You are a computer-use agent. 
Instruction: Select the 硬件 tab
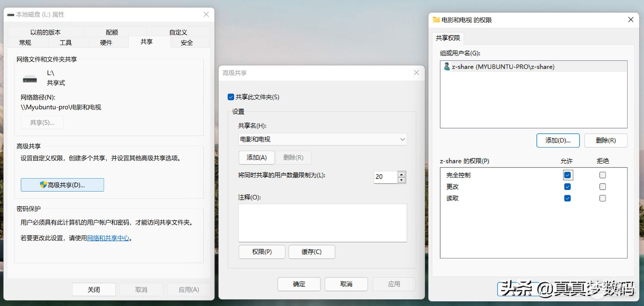coord(106,42)
